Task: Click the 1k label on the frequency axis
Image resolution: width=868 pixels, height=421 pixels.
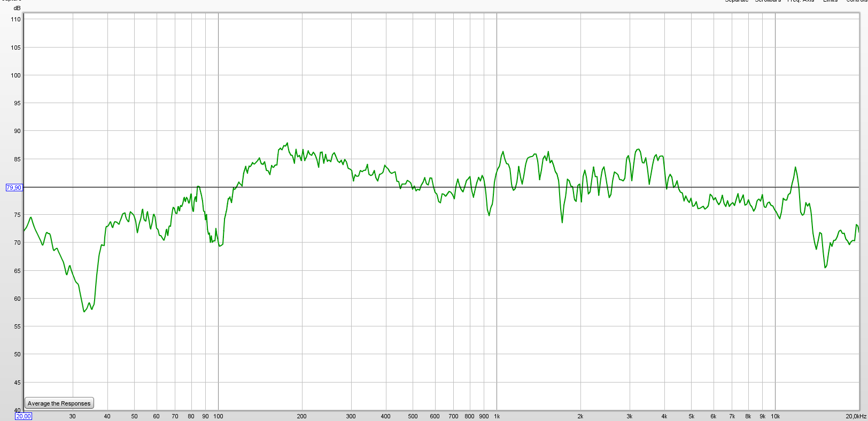Action: (497, 416)
